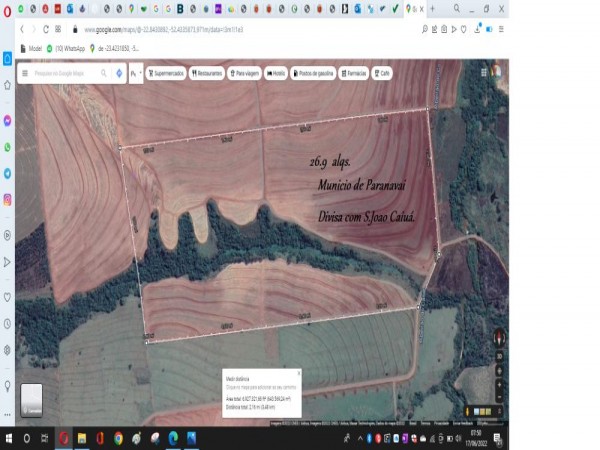This screenshot has height=450, width=600.
Task: Close the measure distance popup
Action: point(298,373)
